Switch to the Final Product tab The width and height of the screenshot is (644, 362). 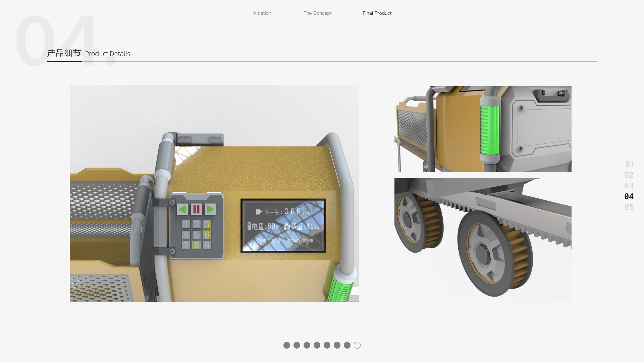point(377,13)
